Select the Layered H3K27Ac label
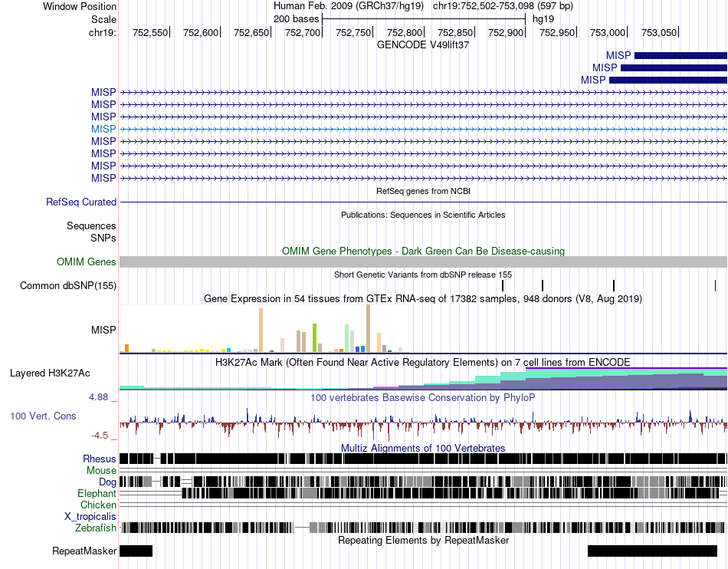The image size is (728, 569). click(50, 373)
